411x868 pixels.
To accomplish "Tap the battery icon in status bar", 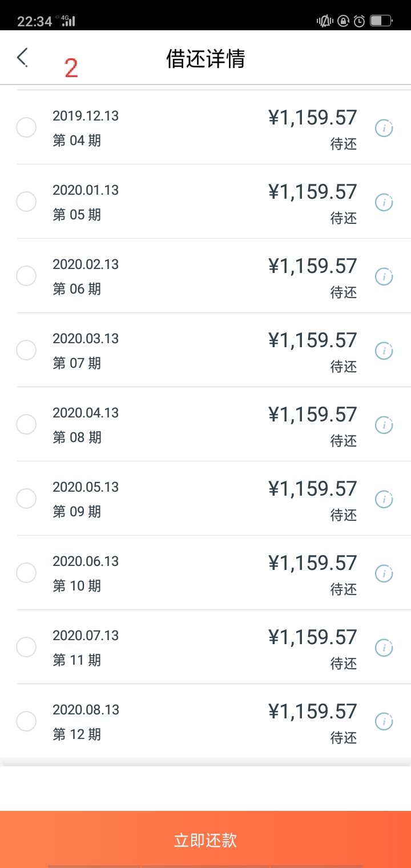I will tap(380, 21).
